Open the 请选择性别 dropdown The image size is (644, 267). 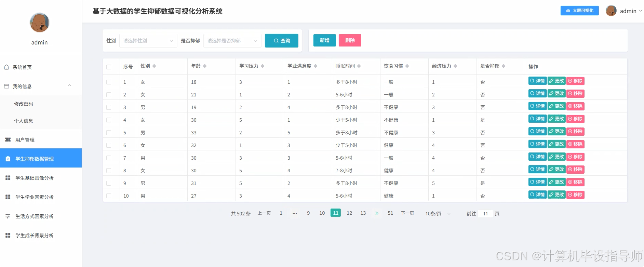click(x=148, y=41)
